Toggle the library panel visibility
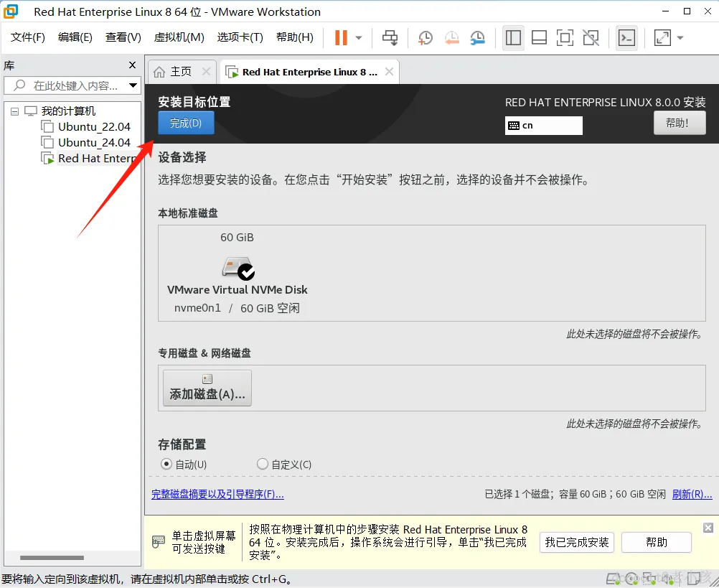The height and width of the screenshot is (588, 719). (513, 37)
